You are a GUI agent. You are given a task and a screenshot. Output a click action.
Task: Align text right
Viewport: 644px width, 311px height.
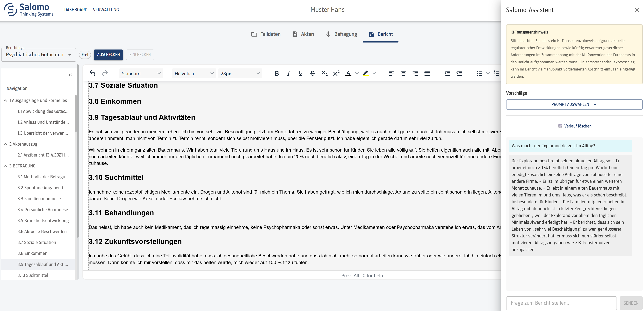coord(415,73)
